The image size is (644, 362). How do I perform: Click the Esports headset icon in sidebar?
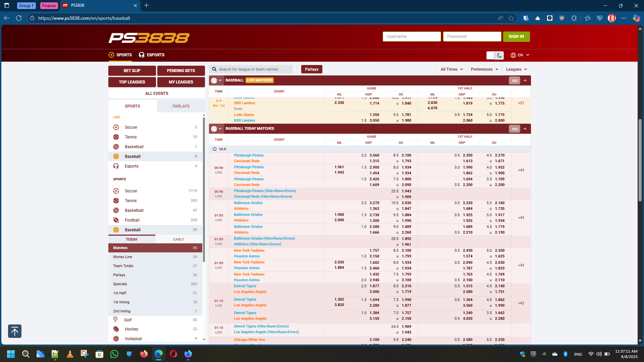(x=116, y=166)
